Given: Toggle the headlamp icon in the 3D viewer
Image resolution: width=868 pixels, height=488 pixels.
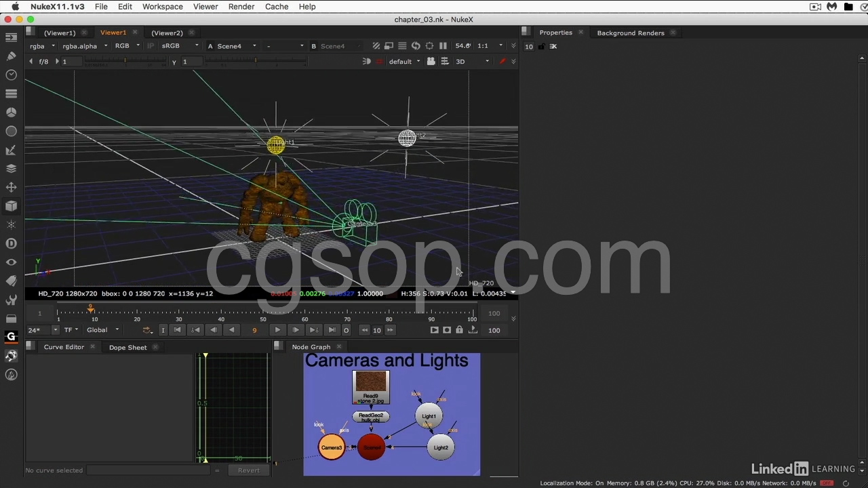Looking at the screenshot, I should [366, 62].
